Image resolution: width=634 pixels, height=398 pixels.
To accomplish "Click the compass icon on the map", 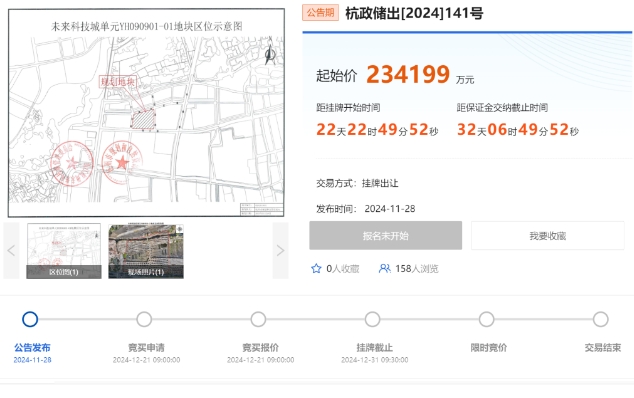I will [270, 54].
